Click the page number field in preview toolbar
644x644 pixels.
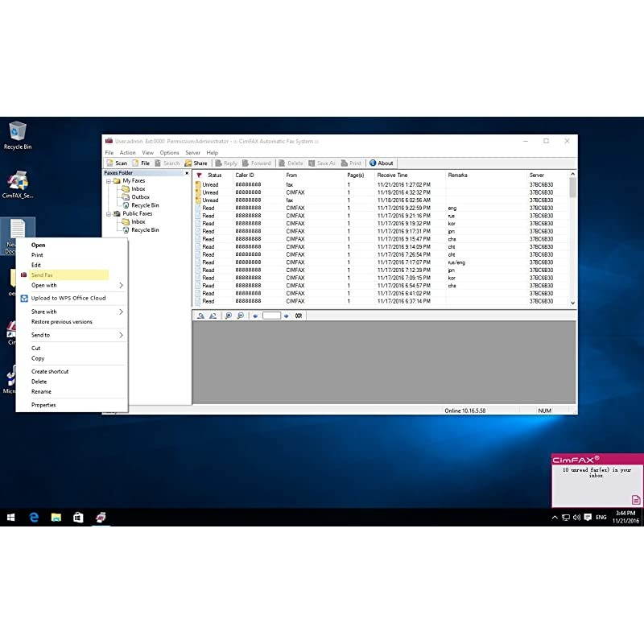271,316
